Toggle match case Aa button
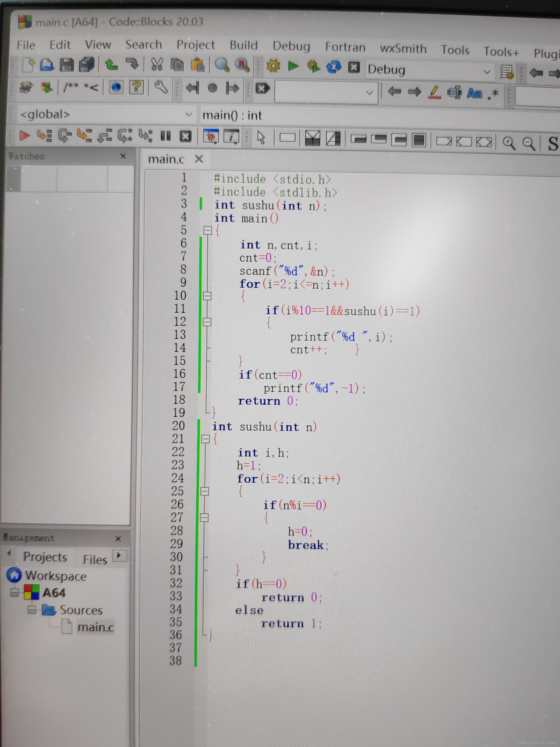 click(474, 94)
